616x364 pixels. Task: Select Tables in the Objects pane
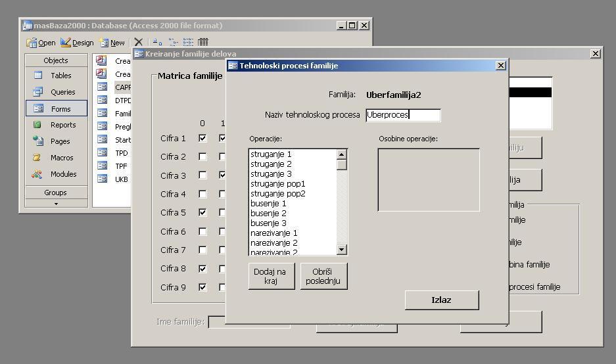click(57, 76)
